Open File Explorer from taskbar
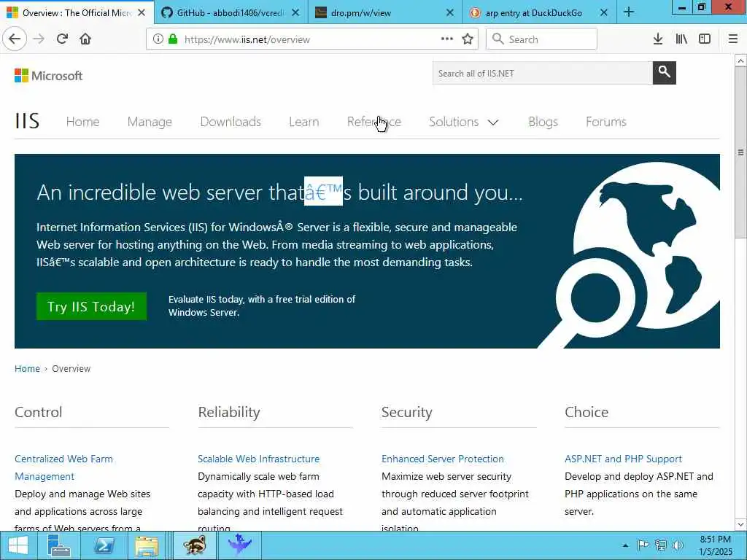This screenshot has width=747, height=560. click(147, 545)
